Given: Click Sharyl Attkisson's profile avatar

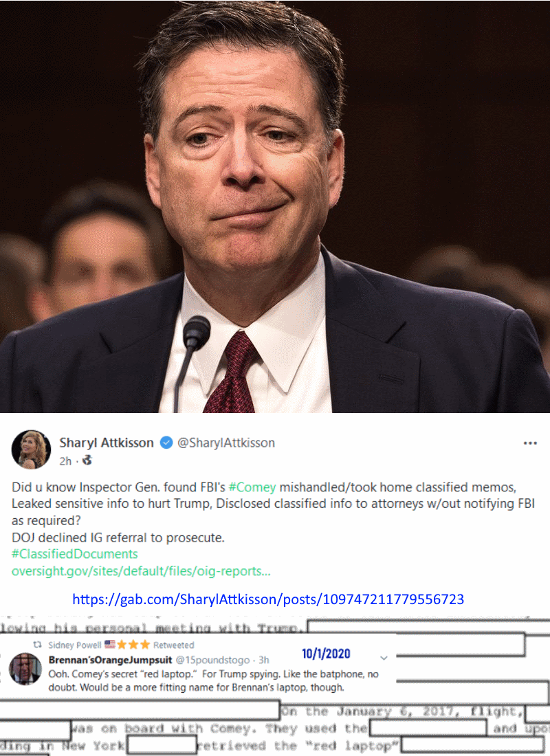Looking at the screenshot, I should [x=31, y=449].
